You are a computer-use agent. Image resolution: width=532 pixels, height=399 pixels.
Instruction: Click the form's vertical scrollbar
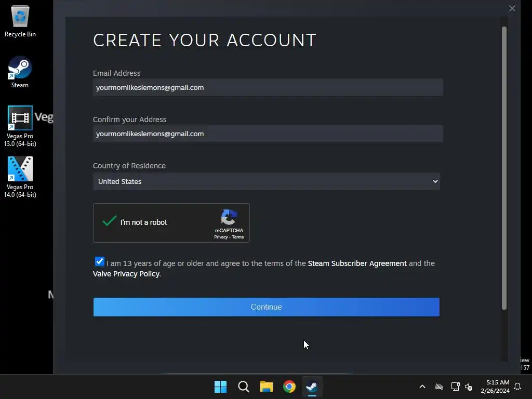click(x=504, y=168)
